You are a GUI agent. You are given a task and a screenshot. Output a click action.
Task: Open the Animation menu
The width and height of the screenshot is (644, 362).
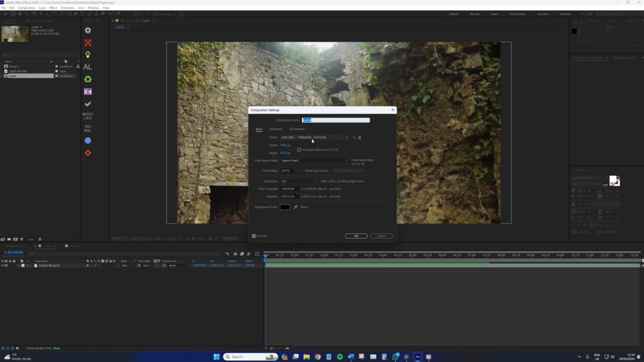tap(67, 8)
